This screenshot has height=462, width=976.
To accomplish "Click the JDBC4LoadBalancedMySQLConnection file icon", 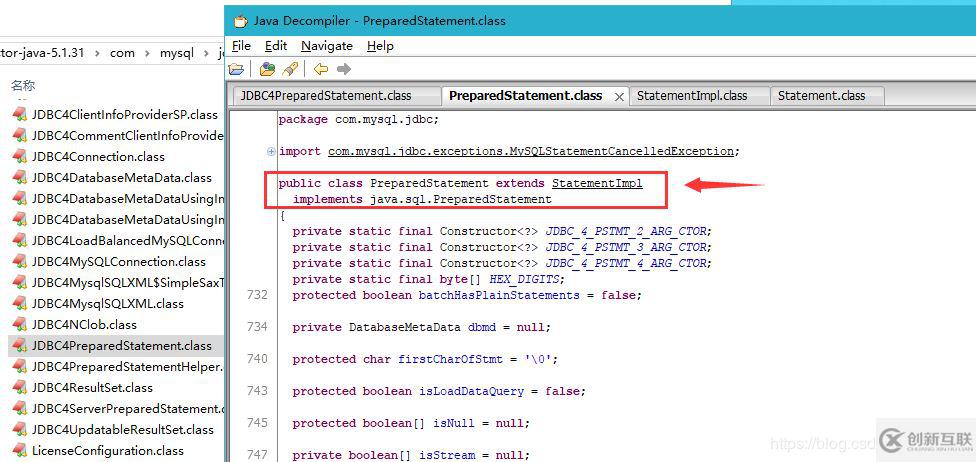I will click(x=19, y=240).
